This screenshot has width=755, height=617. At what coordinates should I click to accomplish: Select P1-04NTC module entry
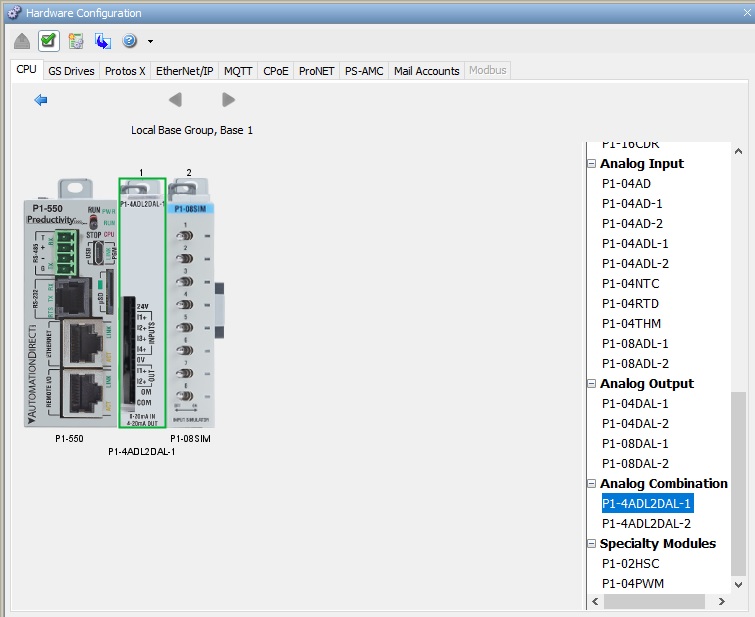[x=630, y=284]
